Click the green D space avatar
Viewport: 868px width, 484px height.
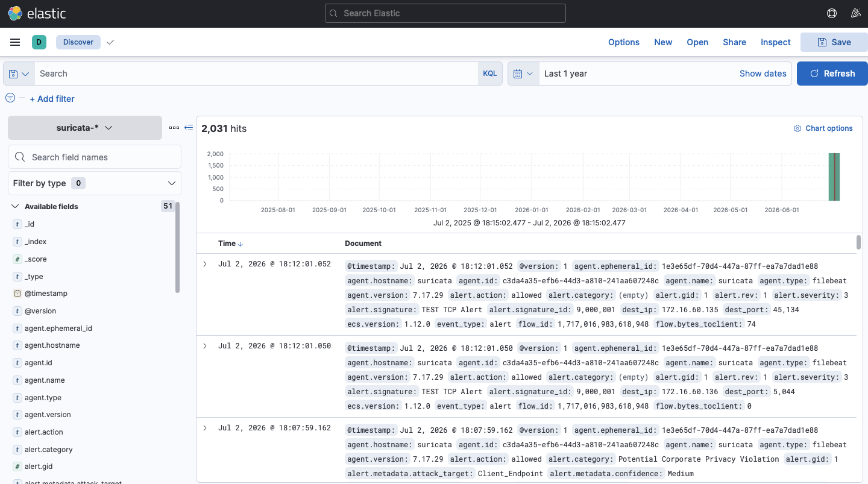click(x=39, y=42)
